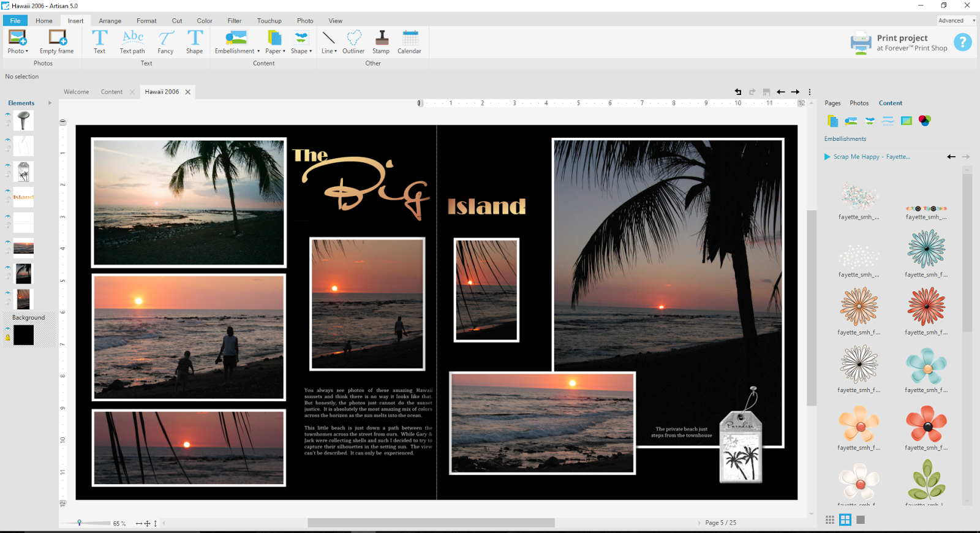Viewport: 980px width, 533px height.
Task: Toggle visibility of the Island text layer
Action: [8, 191]
